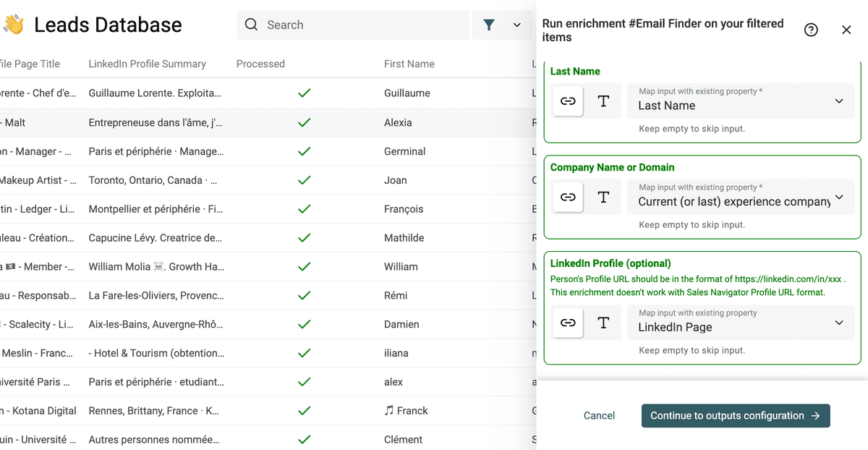
Task: Click processed checkmark in Clément row
Action: coord(305,439)
